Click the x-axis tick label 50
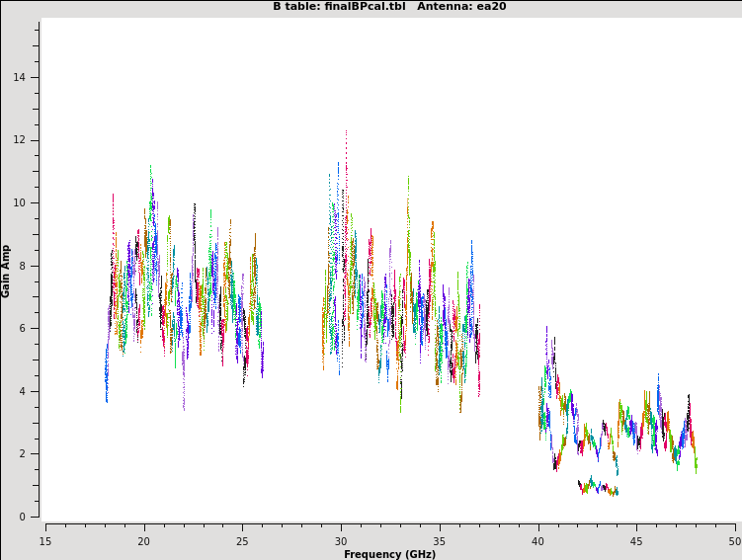742x560 pixels. 735,541
